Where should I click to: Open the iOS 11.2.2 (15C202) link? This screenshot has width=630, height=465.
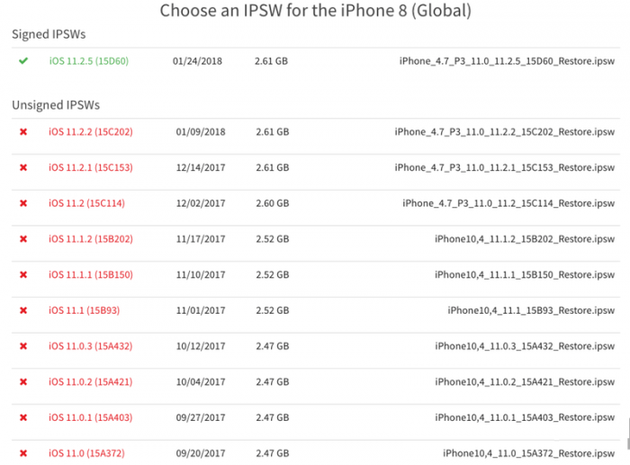click(x=90, y=132)
